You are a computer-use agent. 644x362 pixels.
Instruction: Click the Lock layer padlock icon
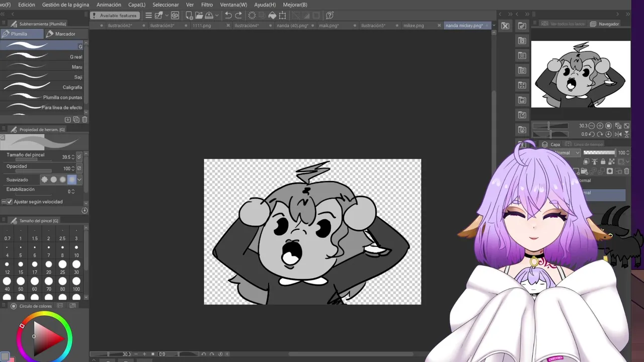[x=603, y=161]
